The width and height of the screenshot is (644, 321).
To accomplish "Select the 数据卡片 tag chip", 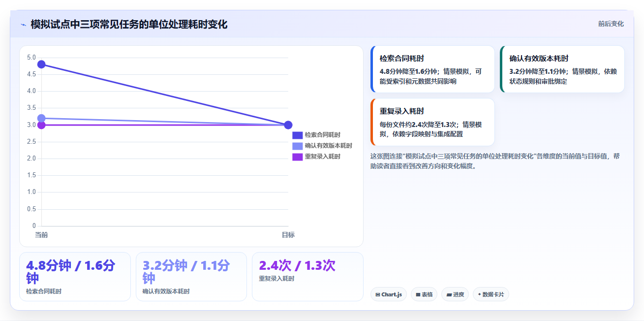I will click(491, 294).
